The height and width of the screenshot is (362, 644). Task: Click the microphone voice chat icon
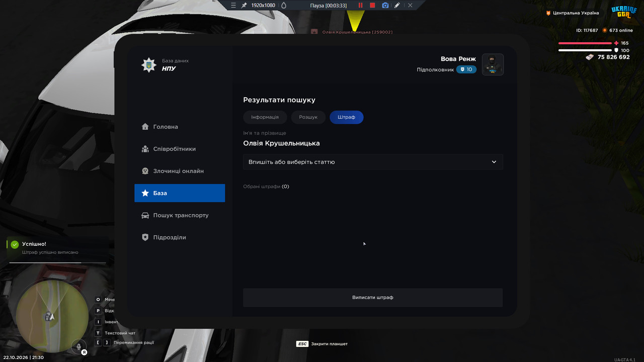click(78, 346)
